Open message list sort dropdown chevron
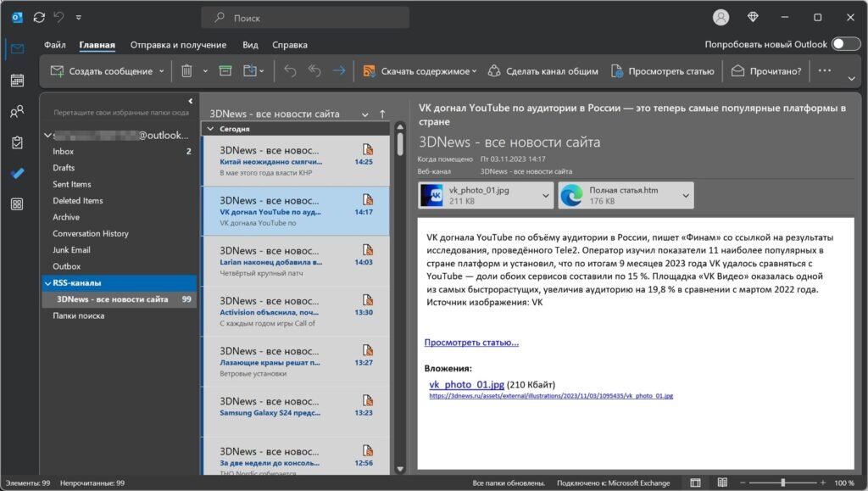868x491 pixels. 364,114
